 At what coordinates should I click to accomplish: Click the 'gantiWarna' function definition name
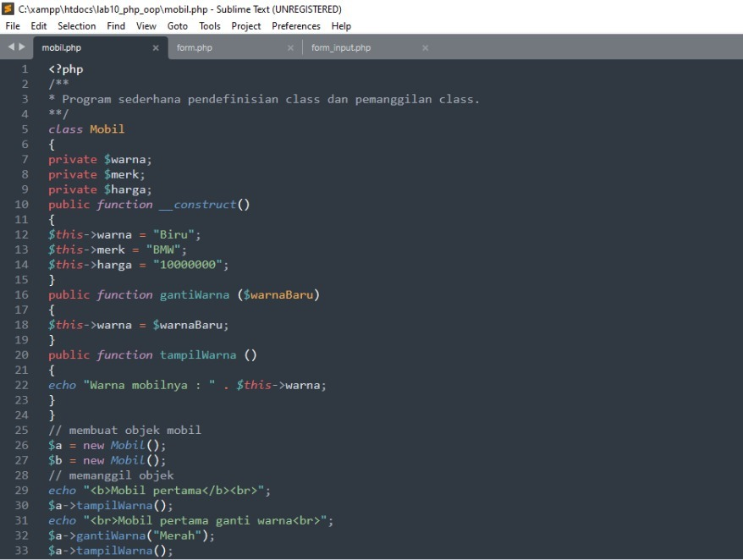click(x=195, y=294)
